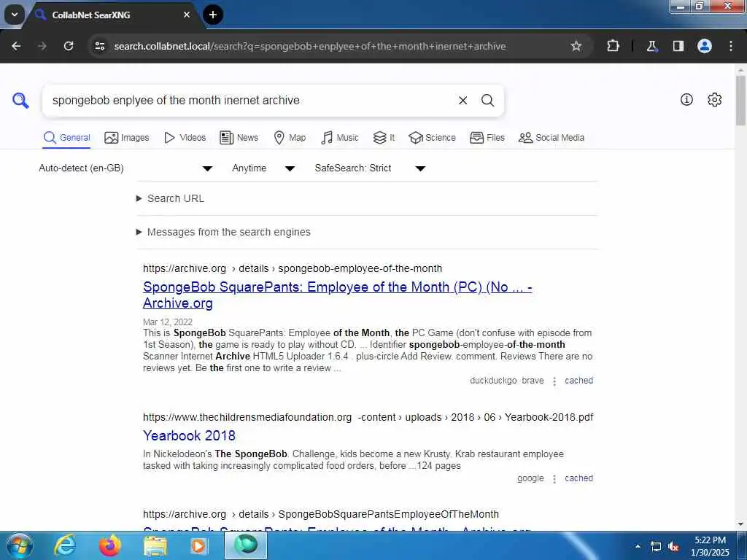Switch to the Map tab
Image resolution: width=747 pixels, height=560 pixels.
coord(290,138)
